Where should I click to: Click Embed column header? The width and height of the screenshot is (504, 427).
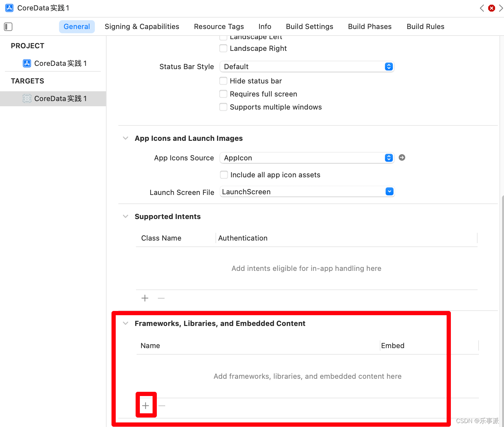pyautogui.click(x=393, y=346)
